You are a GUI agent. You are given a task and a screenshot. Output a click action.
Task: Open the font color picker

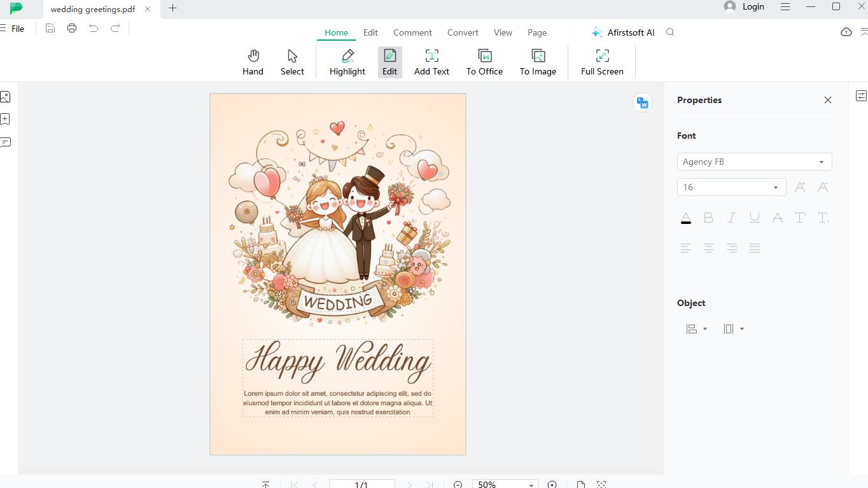(x=685, y=218)
